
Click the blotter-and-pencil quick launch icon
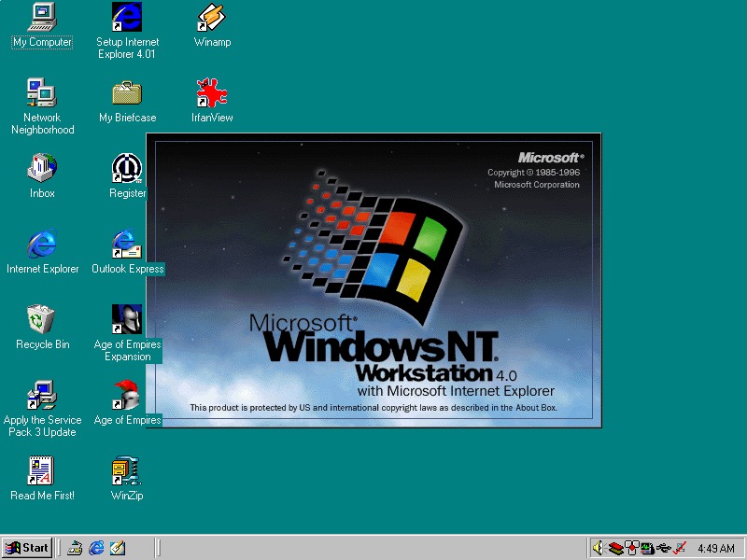118,548
